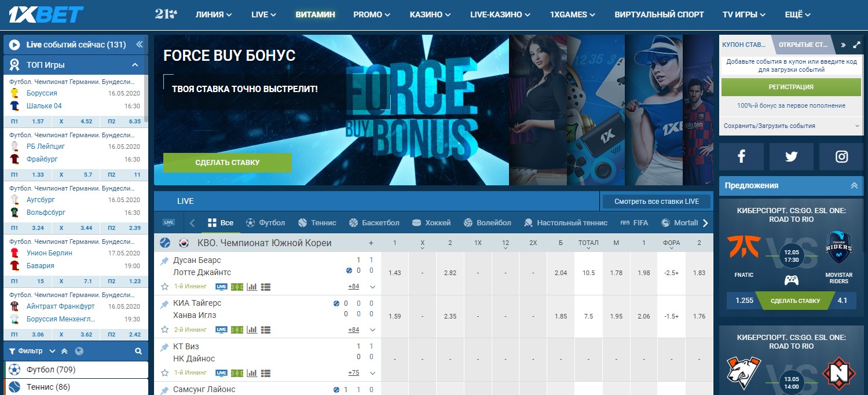Click Смотреть все ставки LIVE button
Screen dimensions: 868x395
tap(656, 202)
